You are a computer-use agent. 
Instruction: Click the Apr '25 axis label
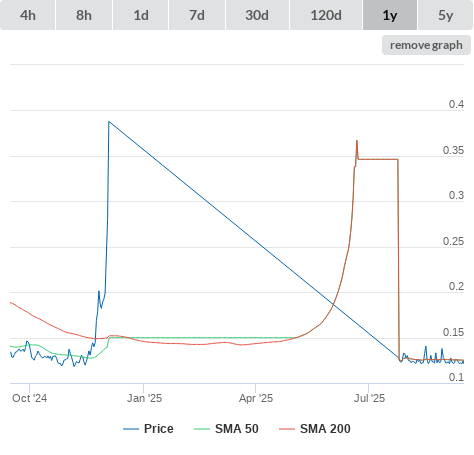[256, 398]
